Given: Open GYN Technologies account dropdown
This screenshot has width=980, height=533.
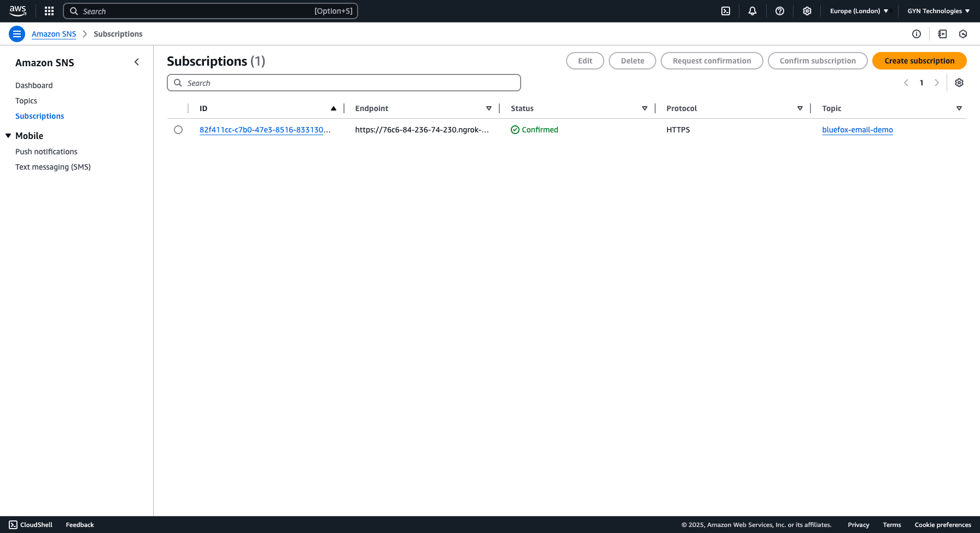Looking at the screenshot, I should click(x=938, y=11).
